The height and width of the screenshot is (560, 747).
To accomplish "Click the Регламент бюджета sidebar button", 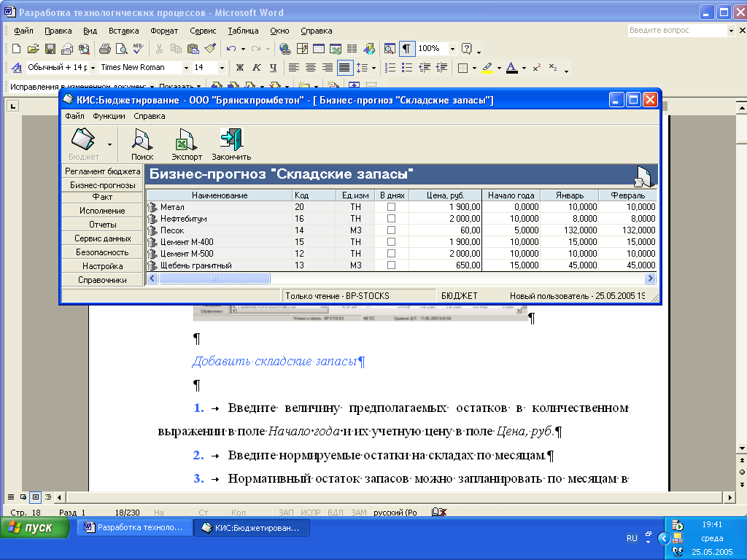I will (x=102, y=171).
